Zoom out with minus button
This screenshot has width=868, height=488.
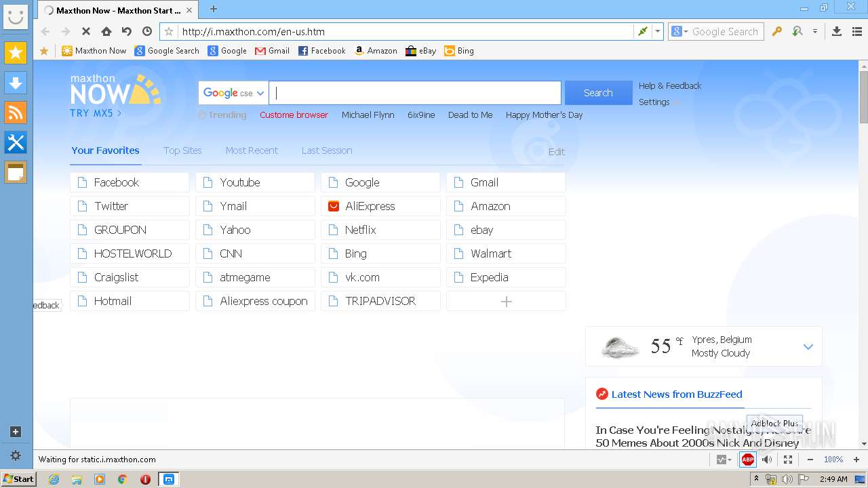click(x=809, y=460)
